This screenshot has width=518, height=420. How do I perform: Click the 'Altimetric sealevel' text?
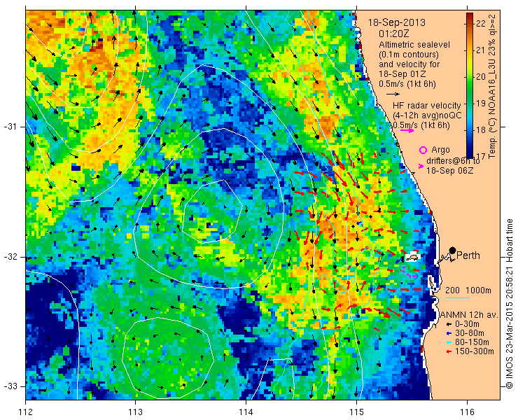point(414,45)
